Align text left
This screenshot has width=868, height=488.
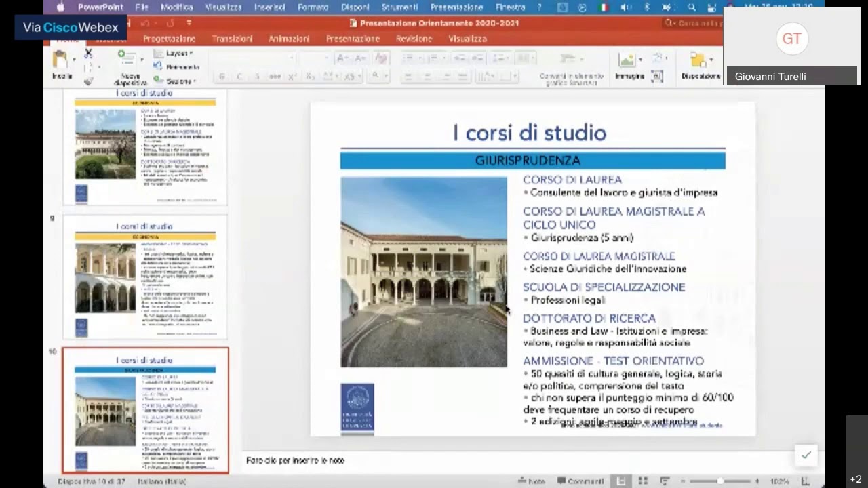click(x=408, y=77)
